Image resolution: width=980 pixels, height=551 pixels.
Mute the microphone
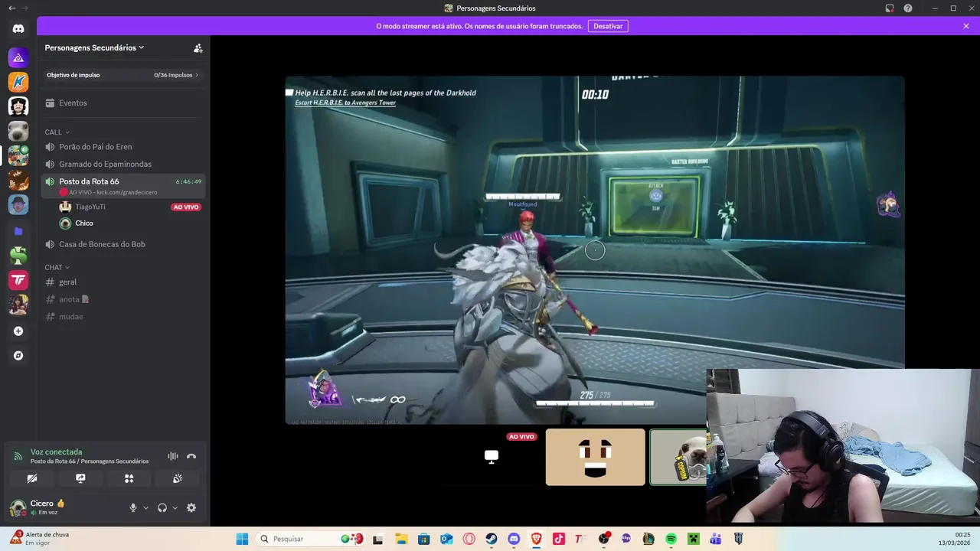(x=133, y=507)
